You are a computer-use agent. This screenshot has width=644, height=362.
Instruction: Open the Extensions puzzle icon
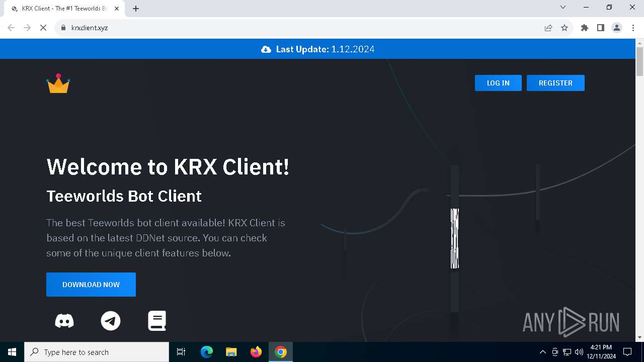pos(585,28)
